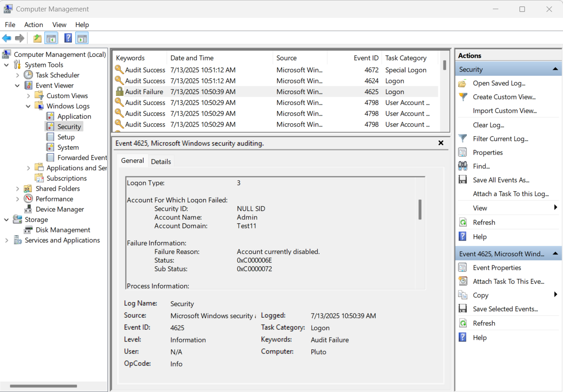This screenshot has height=392, width=563.
Task: Click the blue Help question-mark toolbar icon
Action: click(68, 39)
